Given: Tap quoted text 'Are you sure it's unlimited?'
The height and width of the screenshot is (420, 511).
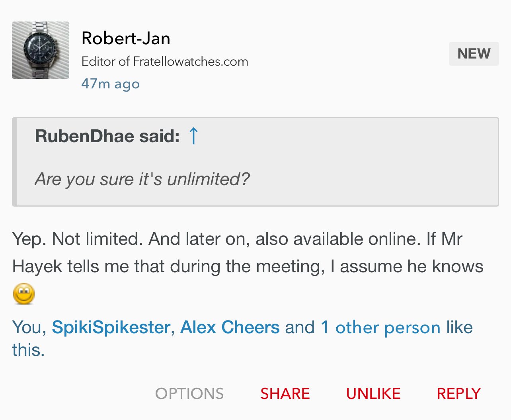Looking at the screenshot, I should point(142,179).
